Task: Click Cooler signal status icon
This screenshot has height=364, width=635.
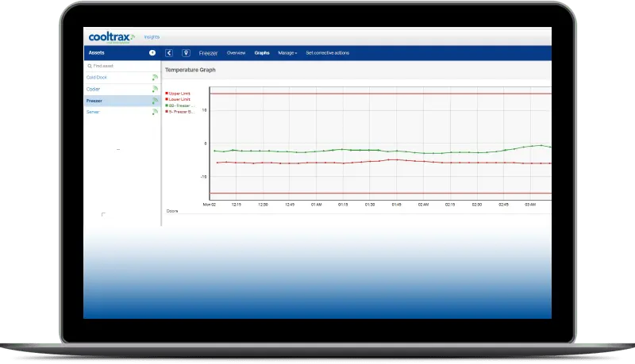Action: [x=155, y=89]
